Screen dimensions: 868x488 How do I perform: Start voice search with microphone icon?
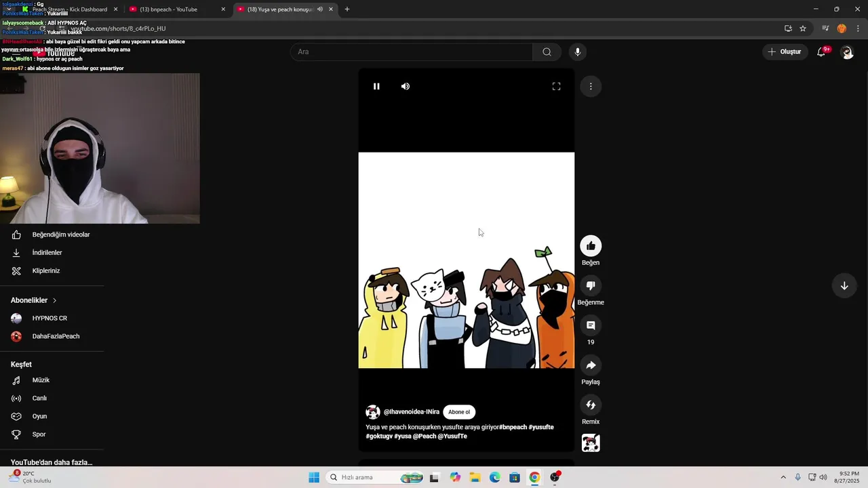(x=578, y=52)
